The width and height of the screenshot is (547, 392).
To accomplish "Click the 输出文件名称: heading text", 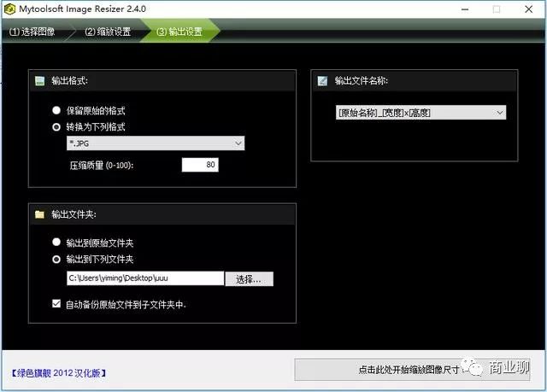I will coord(361,81).
